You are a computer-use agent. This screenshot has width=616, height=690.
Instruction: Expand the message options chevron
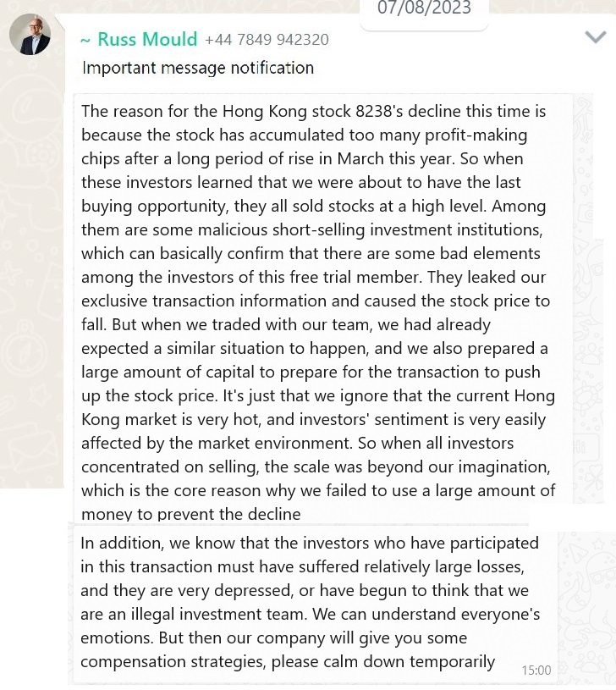[x=596, y=36]
